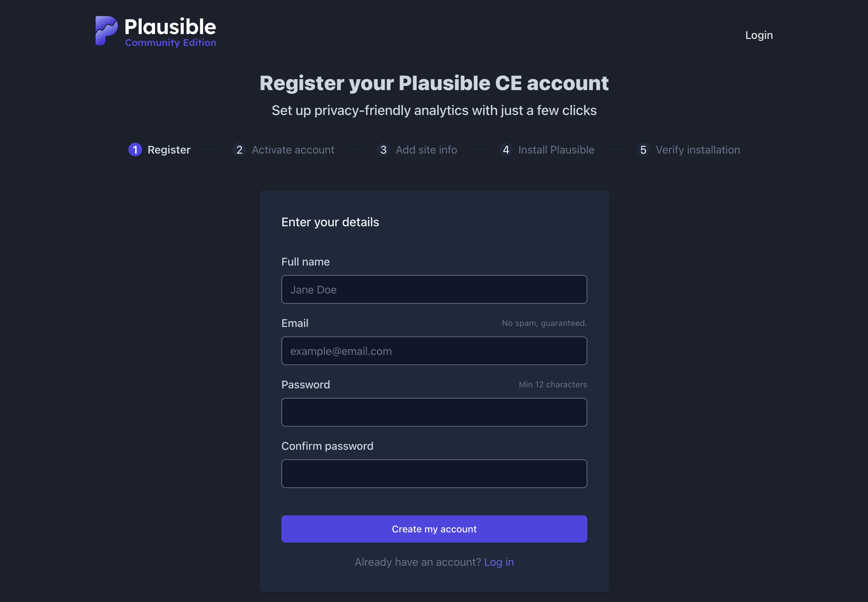
Task: Select the step 5 circle indicator
Action: click(643, 150)
